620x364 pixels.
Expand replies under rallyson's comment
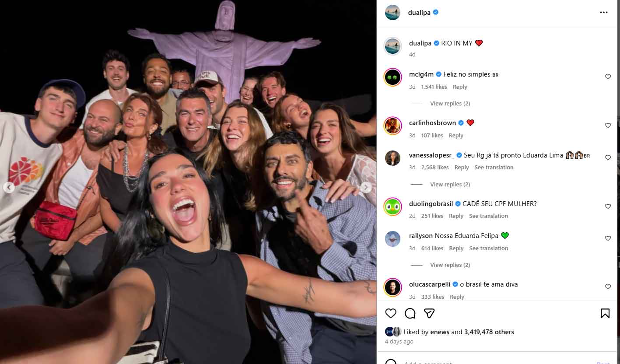[x=450, y=265]
